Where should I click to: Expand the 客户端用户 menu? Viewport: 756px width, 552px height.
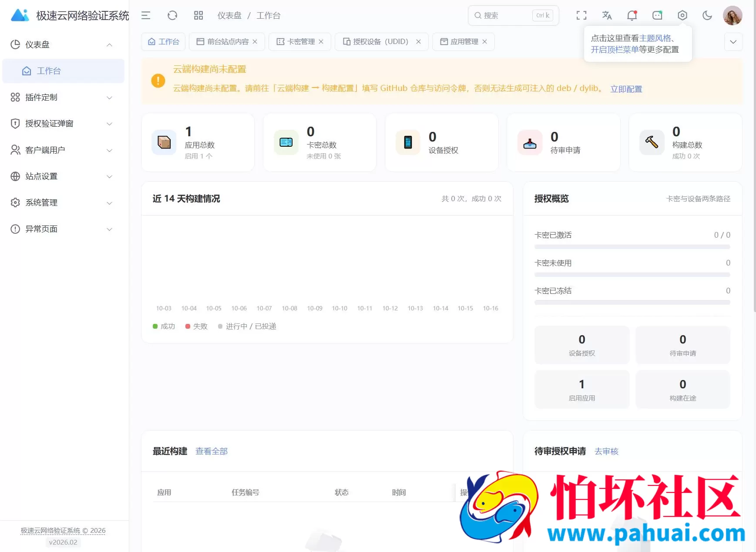pos(64,150)
